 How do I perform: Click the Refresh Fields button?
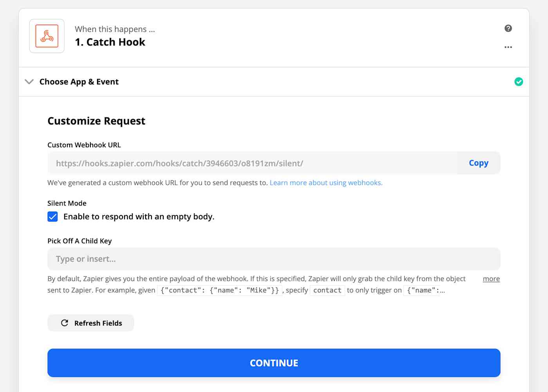90,323
